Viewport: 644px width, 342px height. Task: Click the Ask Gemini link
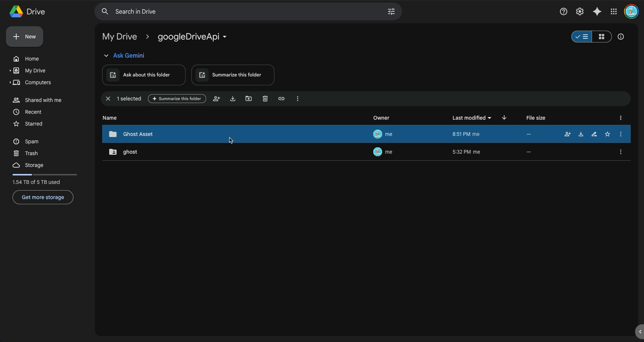(129, 55)
